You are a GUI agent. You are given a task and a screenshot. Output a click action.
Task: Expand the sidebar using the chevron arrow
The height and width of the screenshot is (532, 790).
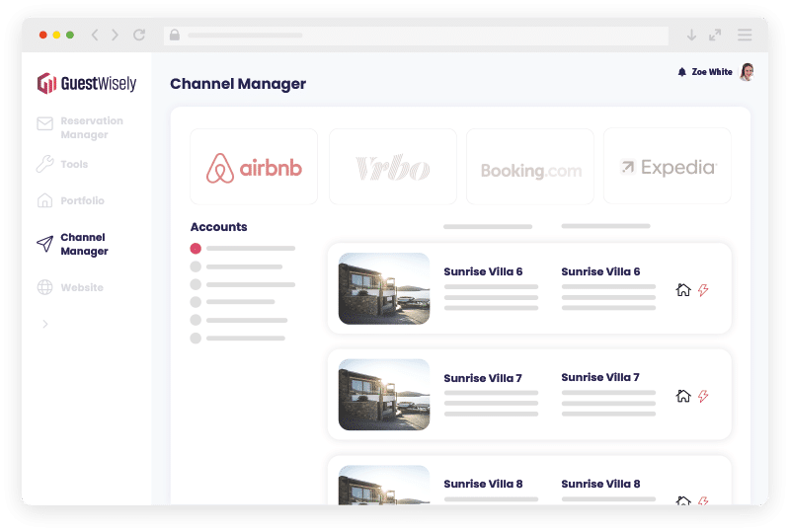45,324
